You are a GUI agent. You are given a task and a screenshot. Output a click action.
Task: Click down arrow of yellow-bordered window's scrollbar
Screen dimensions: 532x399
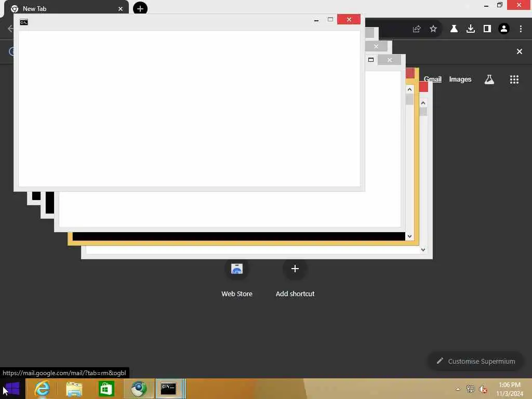tap(409, 236)
